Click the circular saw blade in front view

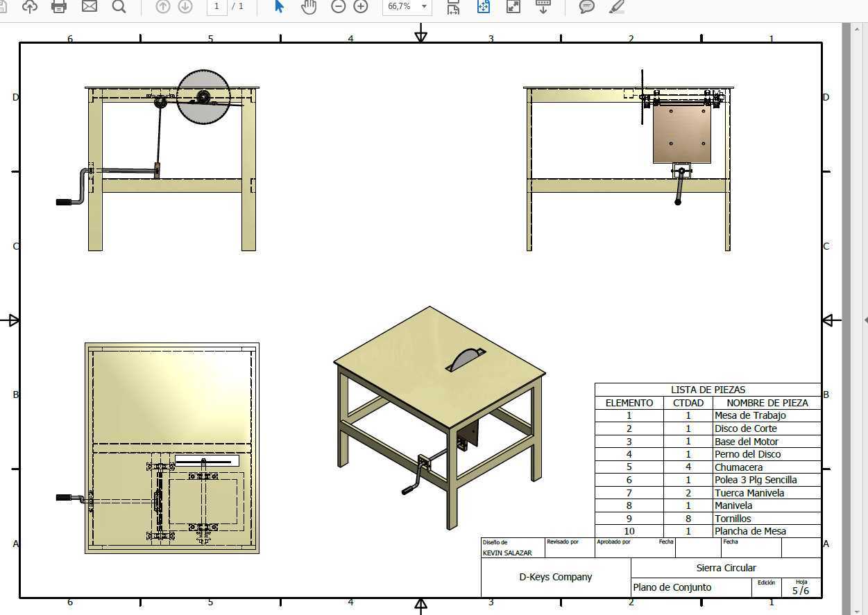tap(203, 97)
